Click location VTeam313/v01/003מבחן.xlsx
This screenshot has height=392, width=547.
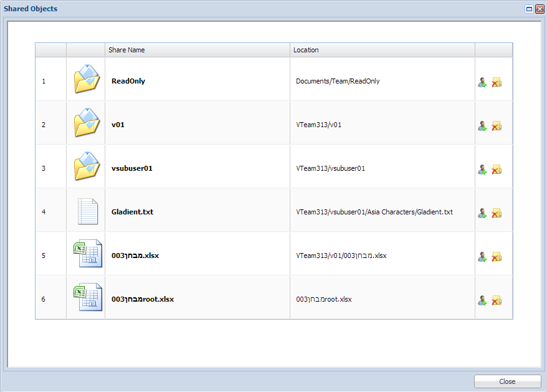341,256
